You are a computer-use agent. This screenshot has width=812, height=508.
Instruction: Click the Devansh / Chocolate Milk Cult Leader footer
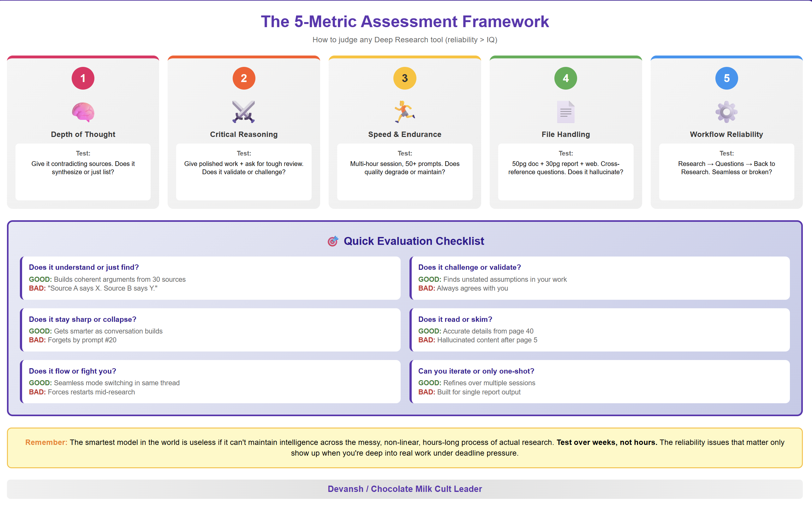click(405, 489)
